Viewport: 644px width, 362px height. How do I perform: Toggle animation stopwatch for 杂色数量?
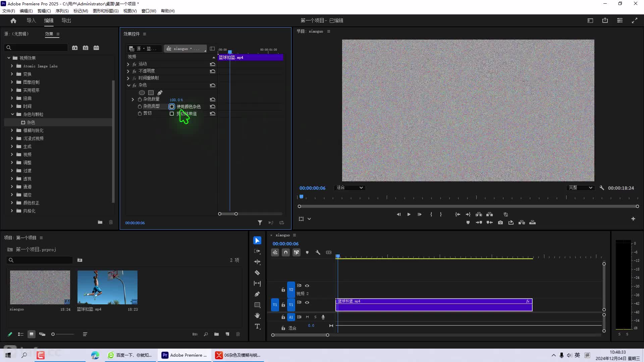point(140,99)
